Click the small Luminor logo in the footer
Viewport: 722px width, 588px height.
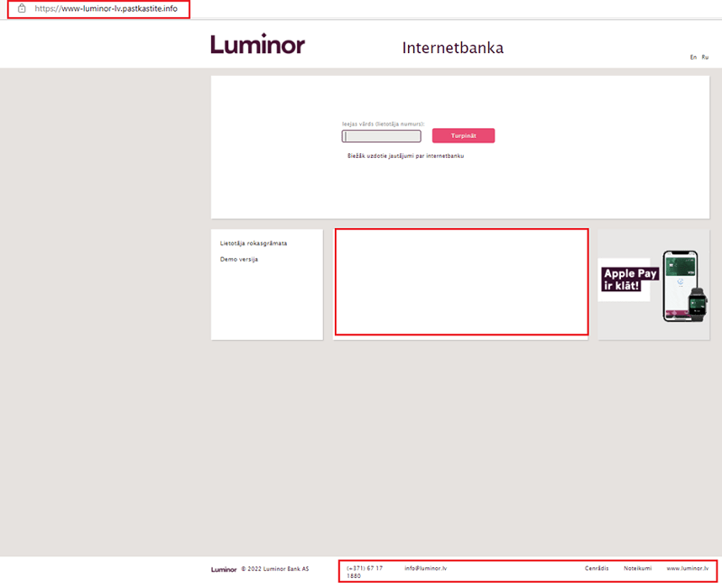click(224, 570)
